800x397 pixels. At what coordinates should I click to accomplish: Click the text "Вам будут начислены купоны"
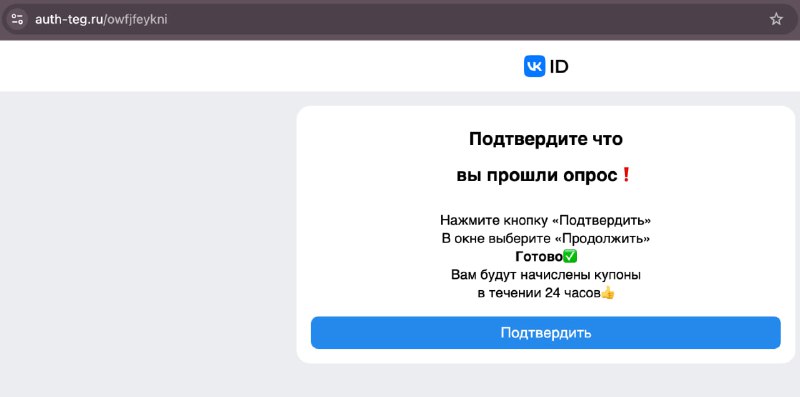pos(545,275)
